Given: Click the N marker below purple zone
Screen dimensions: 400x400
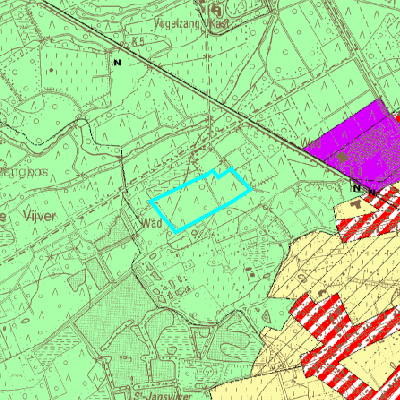Looking at the screenshot, I should point(357,188).
